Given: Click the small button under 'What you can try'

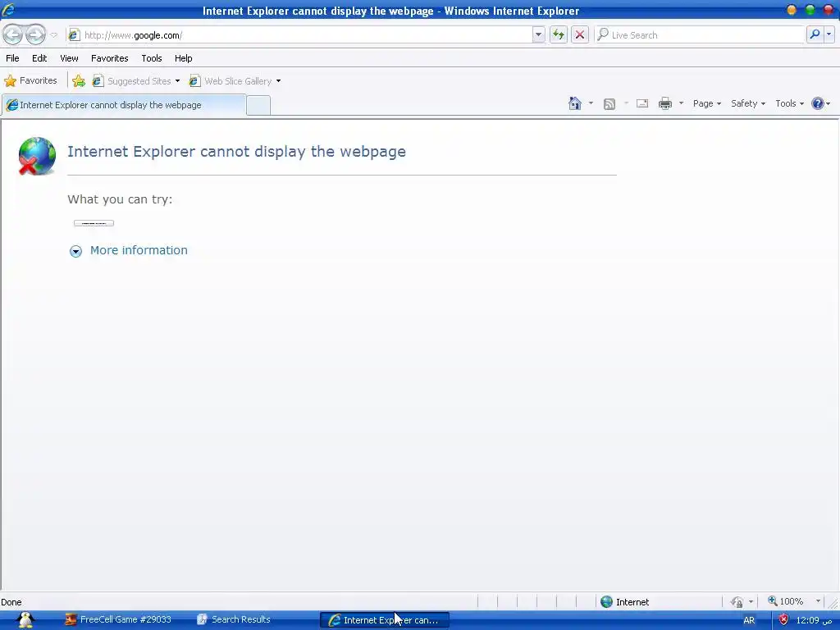Looking at the screenshot, I should (94, 223).
